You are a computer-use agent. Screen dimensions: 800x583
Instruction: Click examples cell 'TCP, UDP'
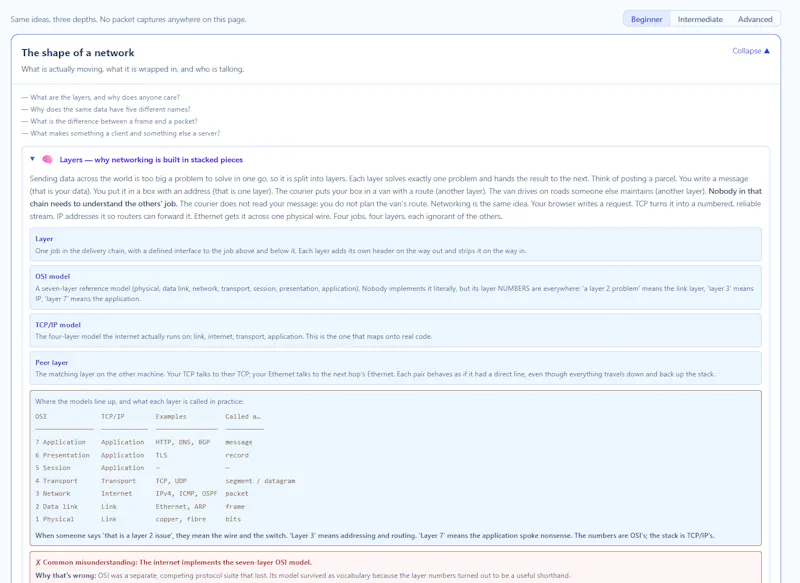click(x=171, y=481)
